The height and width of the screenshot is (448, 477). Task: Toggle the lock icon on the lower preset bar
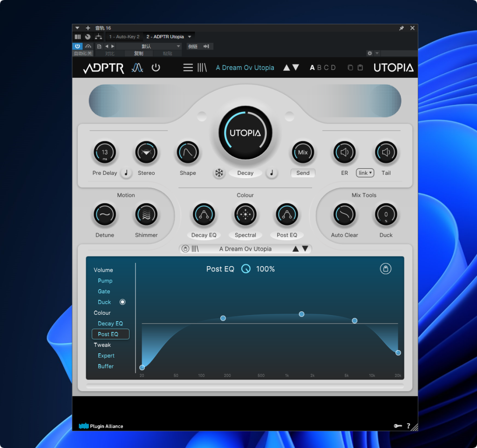click(x=185, y=249)
